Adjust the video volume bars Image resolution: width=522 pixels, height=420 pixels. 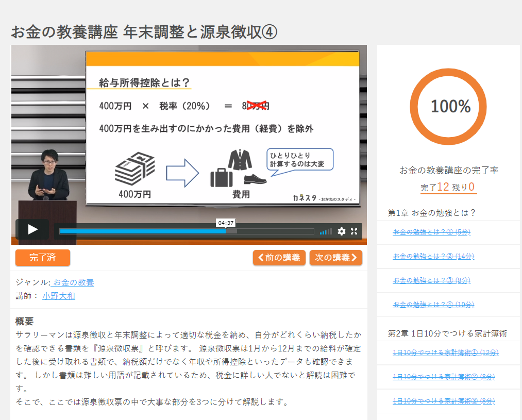[x=326, y=232]
